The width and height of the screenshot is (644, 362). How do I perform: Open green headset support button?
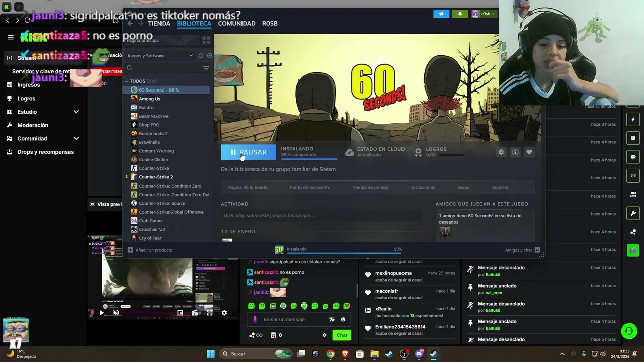(x=629, y=331)
